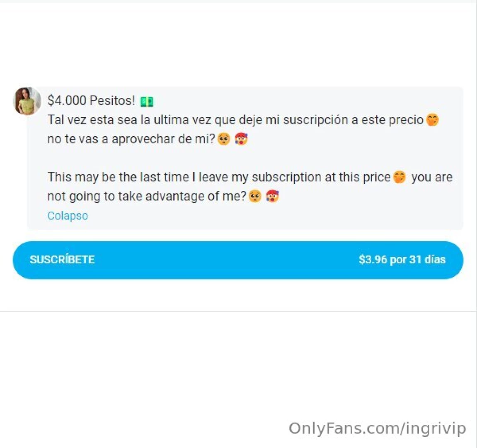The image size is (477, 448).
Task: Click the emoji after "este precio"
Action: pyautogui.click(x=432, y=120)
